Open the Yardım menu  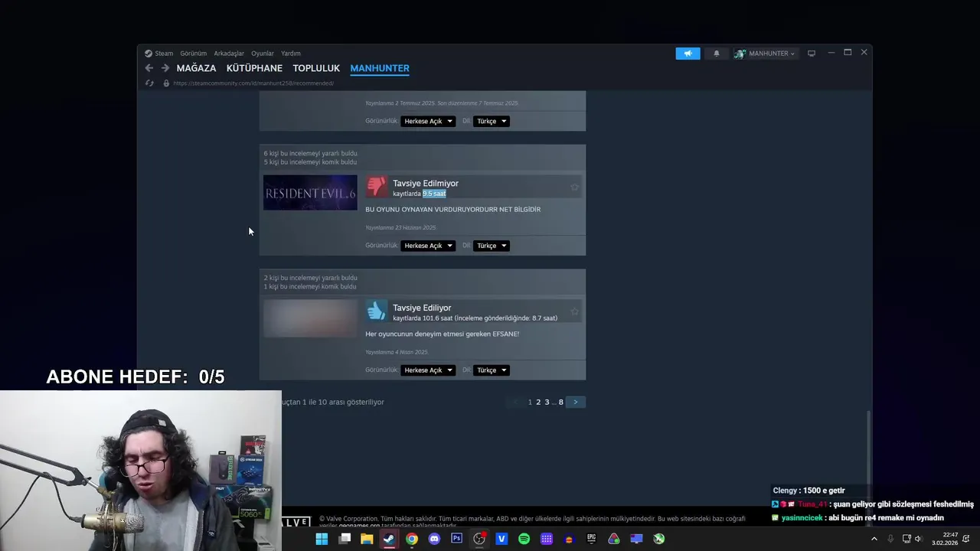click(291, 54)
